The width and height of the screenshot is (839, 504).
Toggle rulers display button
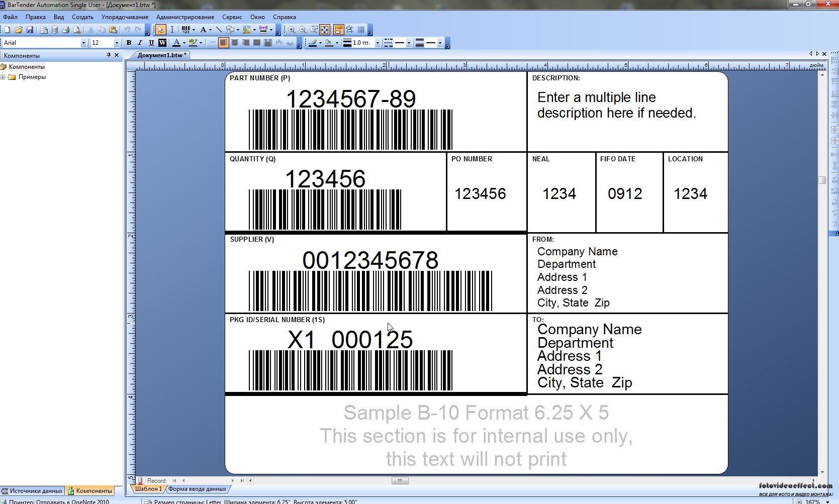point(338,30)
